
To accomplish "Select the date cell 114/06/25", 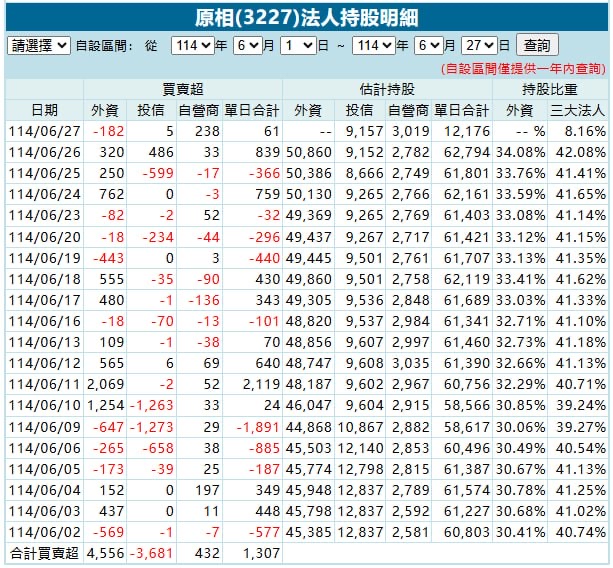I will point(45,174).
